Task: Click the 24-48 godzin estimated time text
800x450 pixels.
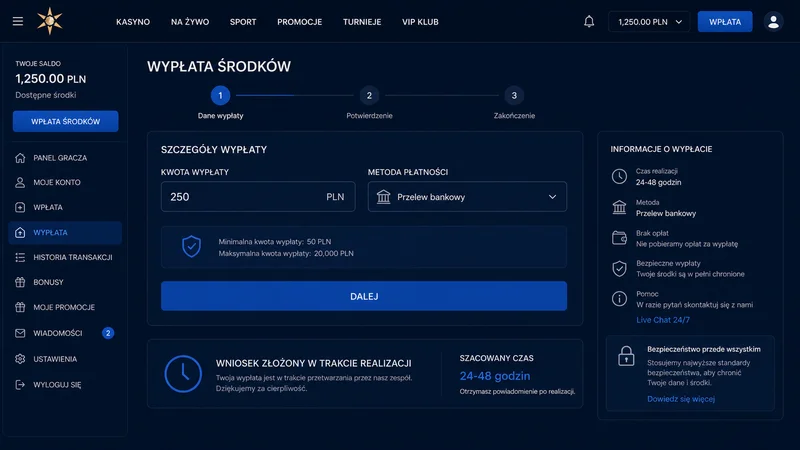Action: [x=495, y=376]
